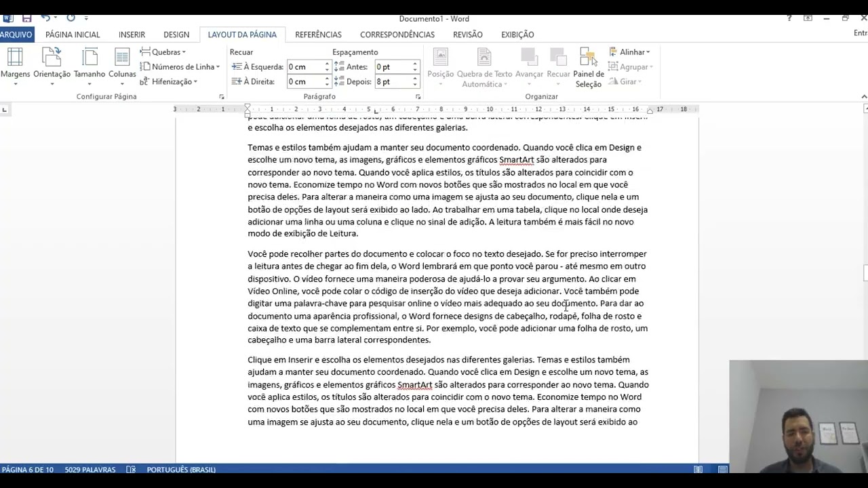The height and width of the screenshot is (488, 868).
Task: Open the Orientação page orientation options
Action: pyautogui.click(x=52, y=66)
